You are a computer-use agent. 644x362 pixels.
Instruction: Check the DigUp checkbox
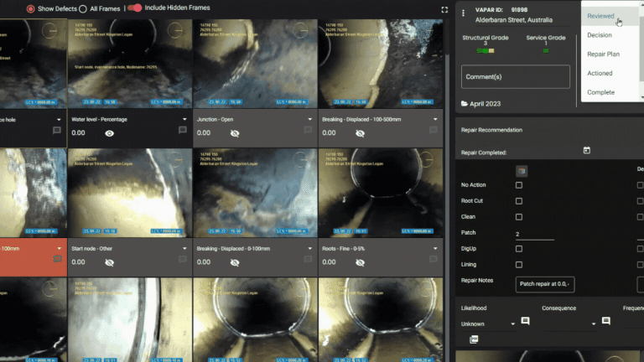click(x=519, y=249)
